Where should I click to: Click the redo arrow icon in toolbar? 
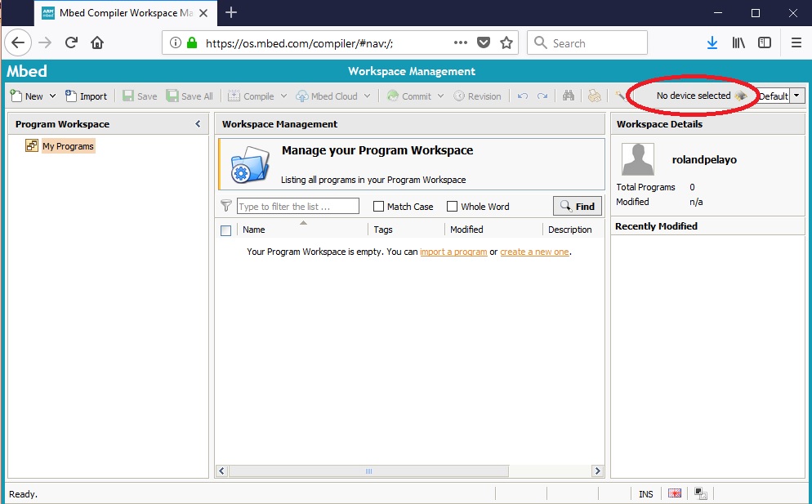542,96
